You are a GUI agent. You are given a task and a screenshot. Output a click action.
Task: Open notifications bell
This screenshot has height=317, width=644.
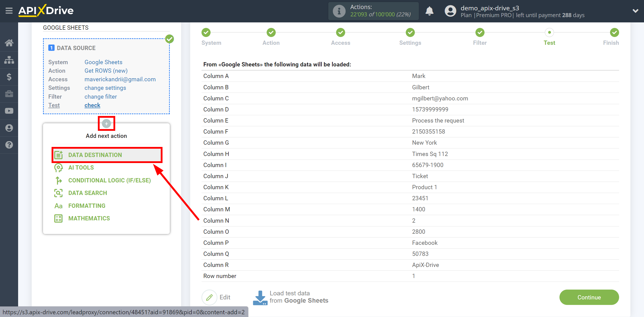point(429,11)
